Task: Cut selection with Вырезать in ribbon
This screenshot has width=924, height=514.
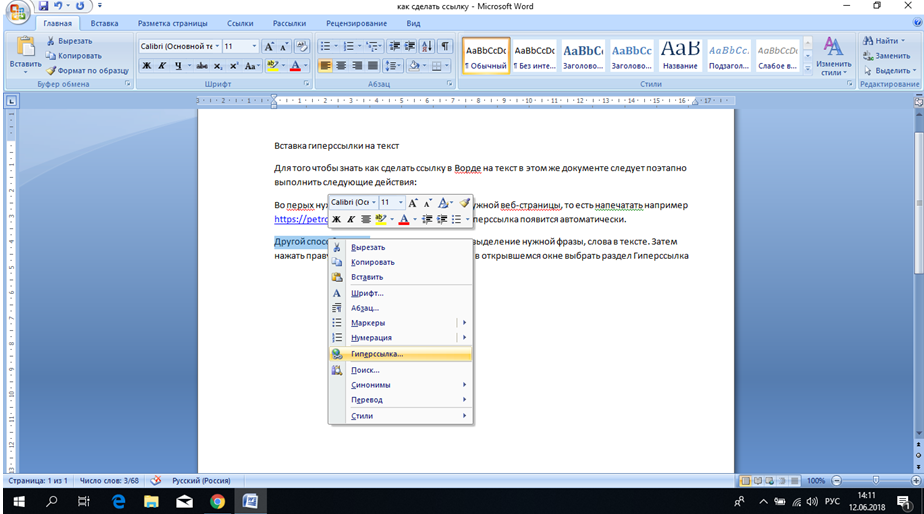Action: [x=70, y=41]
